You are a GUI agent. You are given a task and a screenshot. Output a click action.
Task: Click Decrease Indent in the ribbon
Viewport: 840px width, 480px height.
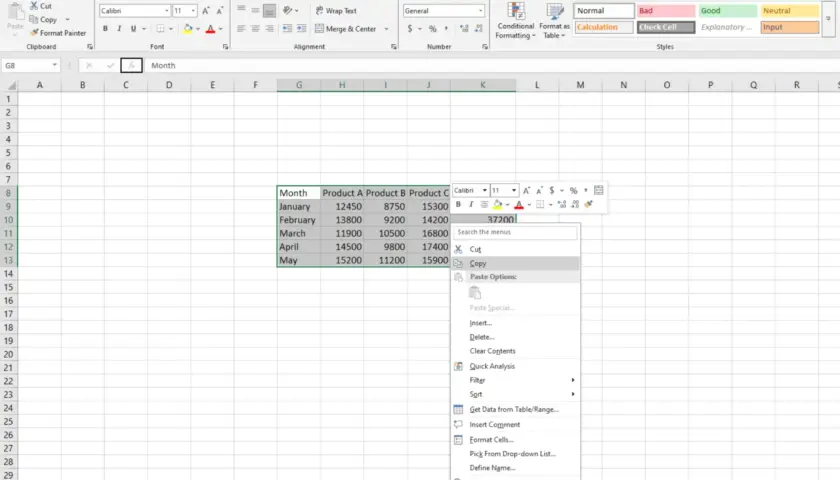(x=287, y=28)
